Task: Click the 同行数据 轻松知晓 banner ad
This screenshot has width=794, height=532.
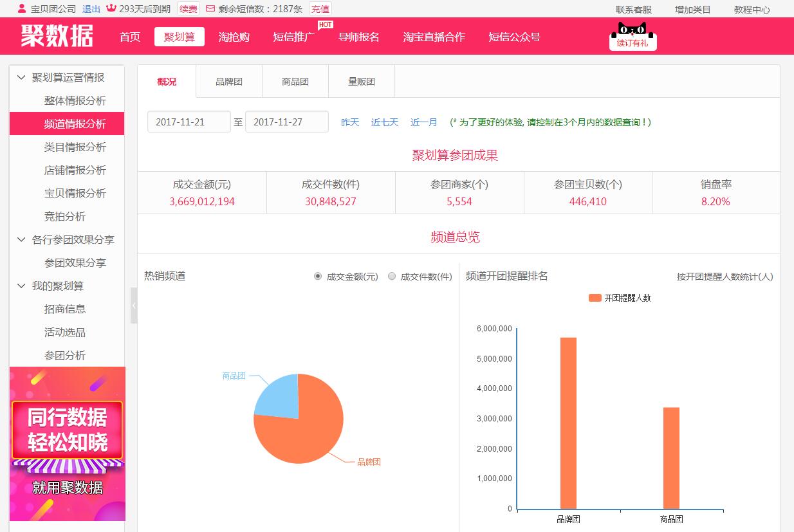Action: [68, 444]
